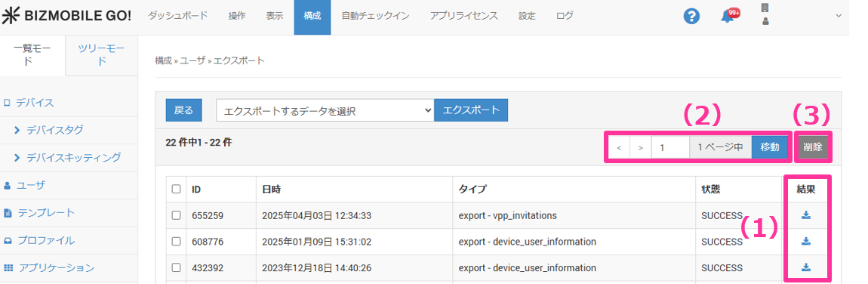Go to previous page with < button
The width and height of the screenshot is (868, 284).
pyautogui.click(x=619, y=148)
